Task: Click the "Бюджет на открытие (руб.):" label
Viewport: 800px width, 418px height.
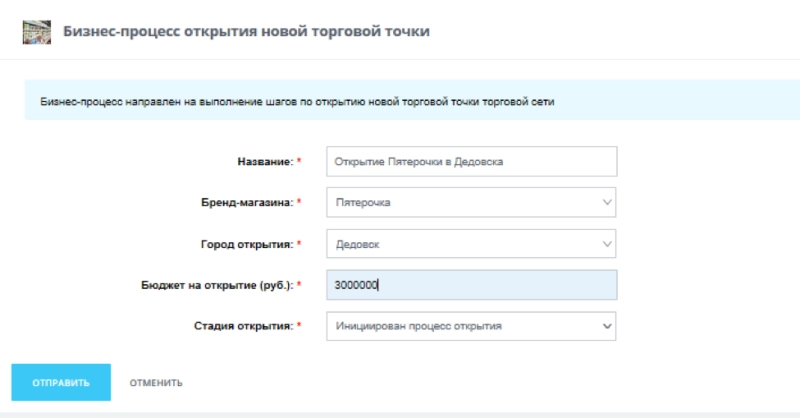Action: coord(216,285)
